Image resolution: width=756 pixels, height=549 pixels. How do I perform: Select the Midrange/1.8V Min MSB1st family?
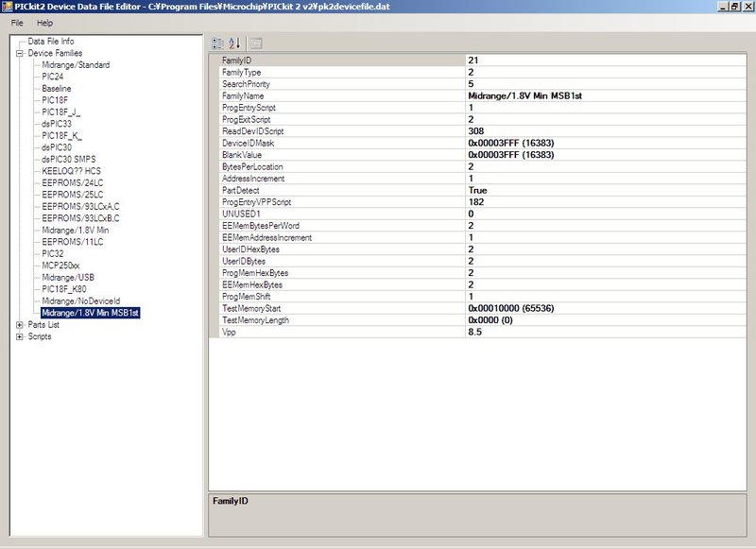click(x=90, y=313)
